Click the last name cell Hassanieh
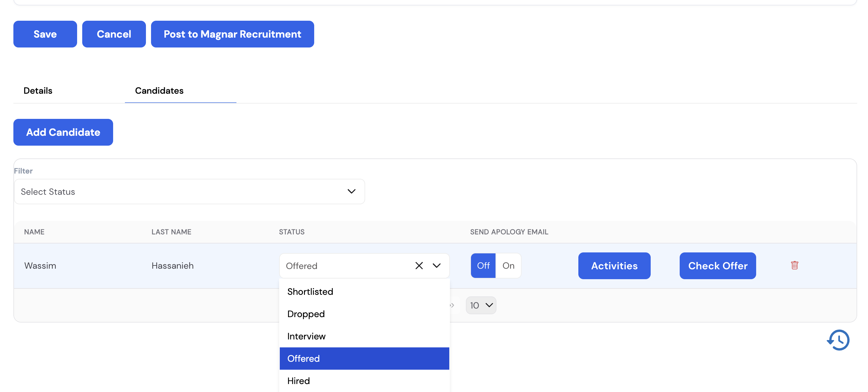 [172, 265]
